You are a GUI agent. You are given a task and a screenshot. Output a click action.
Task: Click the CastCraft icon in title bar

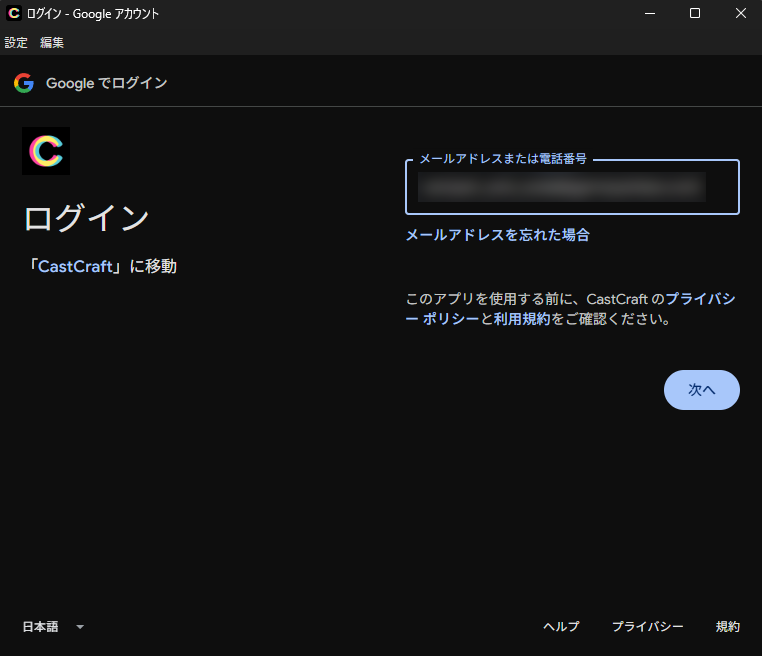(14, 13)
